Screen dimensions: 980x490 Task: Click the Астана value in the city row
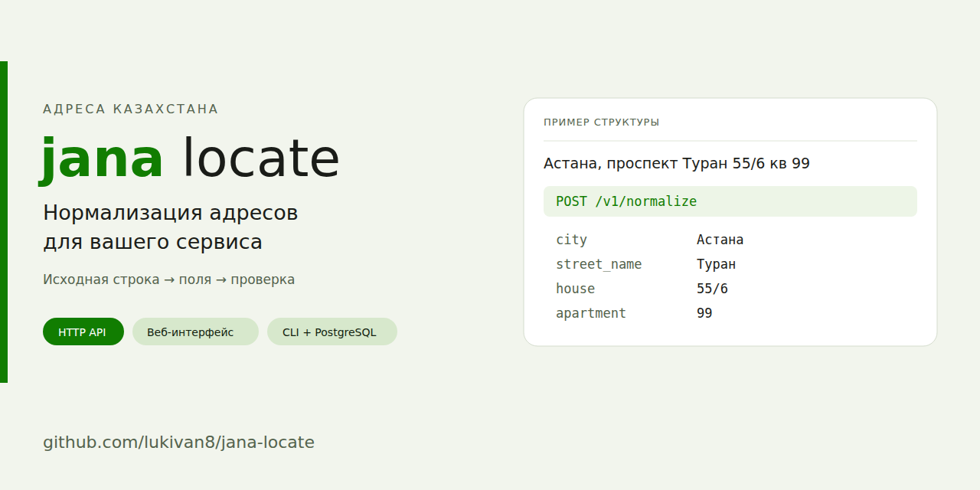[x=720, y=240]
